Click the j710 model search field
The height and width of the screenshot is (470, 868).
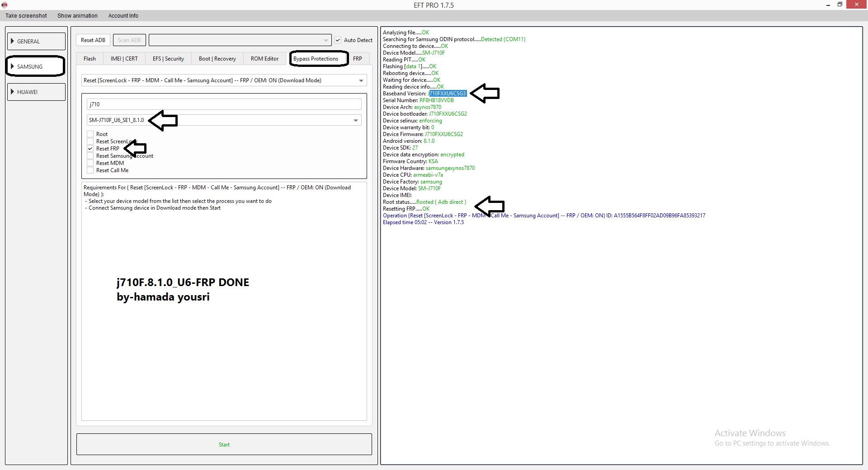tap(224, 104)
